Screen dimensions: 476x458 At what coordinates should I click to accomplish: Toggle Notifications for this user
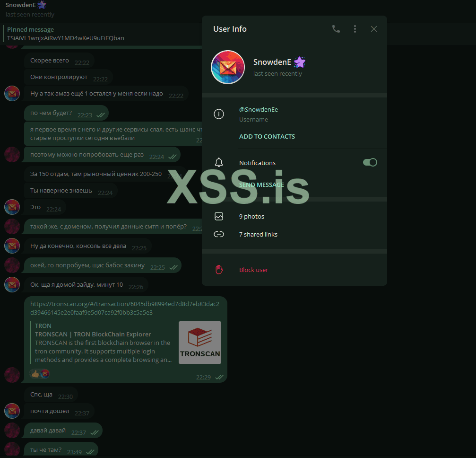click(x=370, y=162)
